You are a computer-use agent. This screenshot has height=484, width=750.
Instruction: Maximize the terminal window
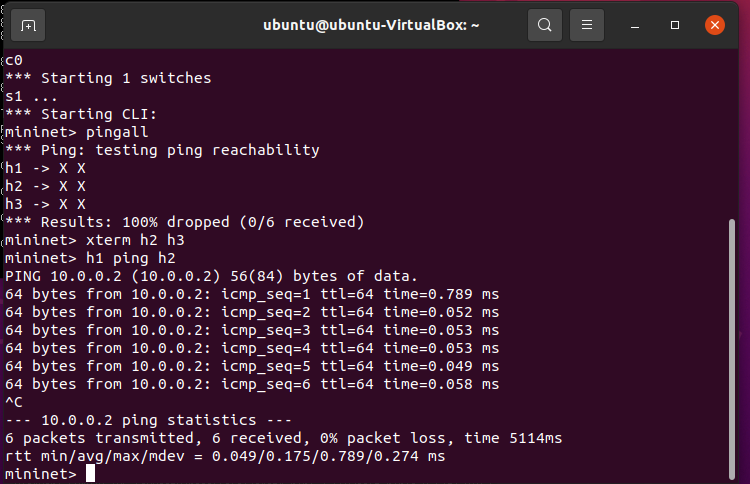coord(675,25)
